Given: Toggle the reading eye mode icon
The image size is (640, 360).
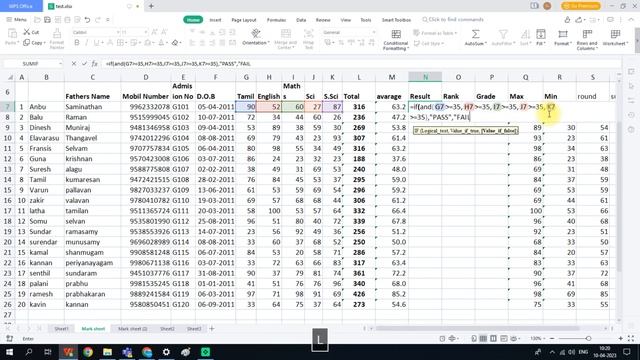Looking at the screenshot, I should 514,338.
